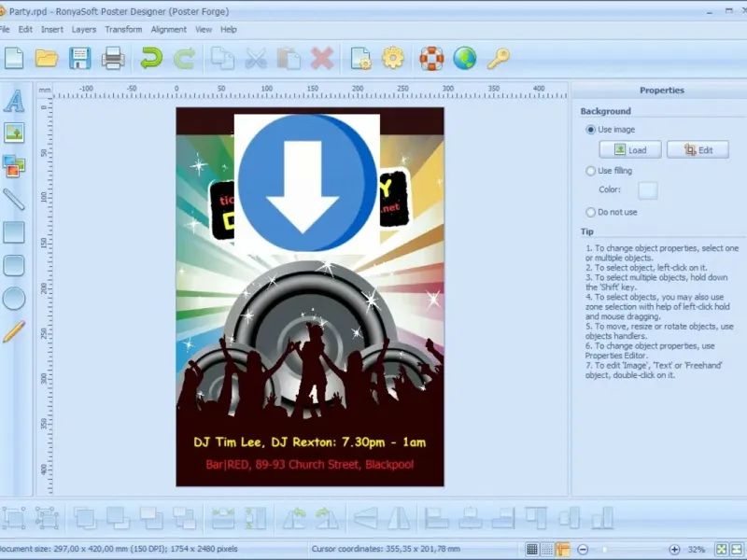747x560 pixels.
Task: Undo using the green arrow icon
Action: click(x=150, y=59)
